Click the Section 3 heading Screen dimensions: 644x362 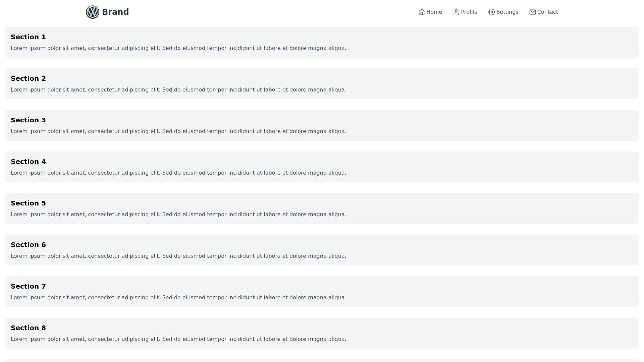pyautogui.click(x=28, y=120)
